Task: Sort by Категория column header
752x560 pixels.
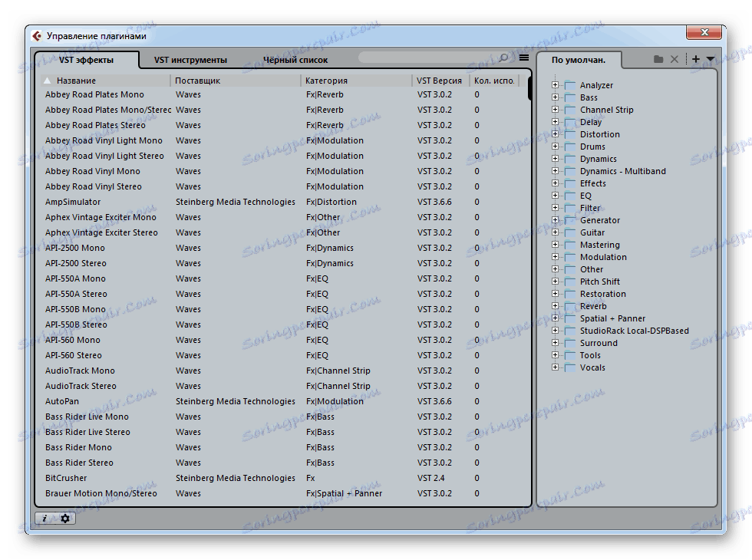Action: 356,81
